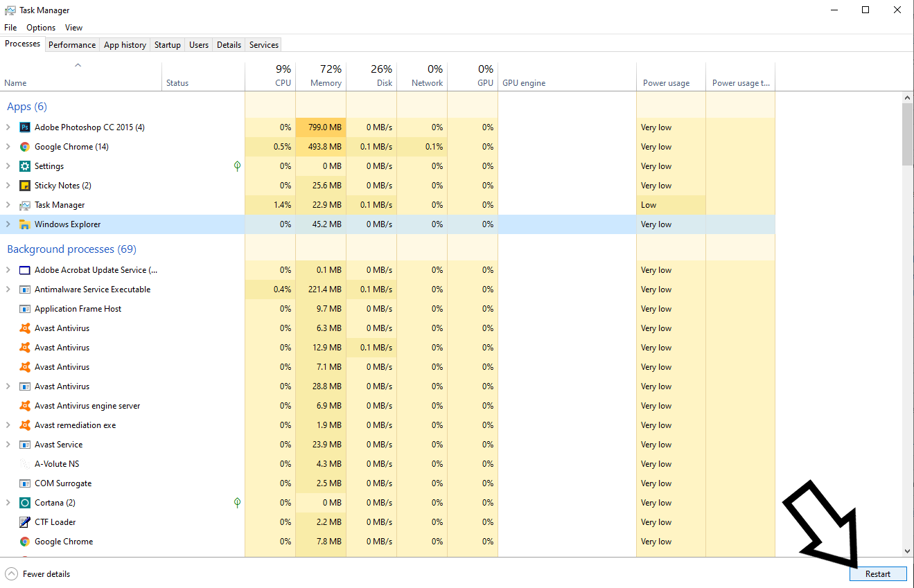
Task: Click the CTF Loader pen icon
Action: [25, 522]
